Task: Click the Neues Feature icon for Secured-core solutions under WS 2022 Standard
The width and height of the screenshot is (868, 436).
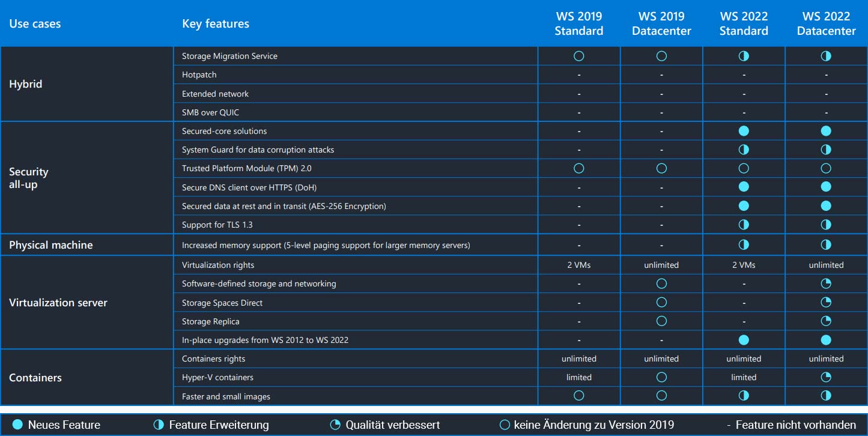Action: pyautogui.click(x=744, y=130)
